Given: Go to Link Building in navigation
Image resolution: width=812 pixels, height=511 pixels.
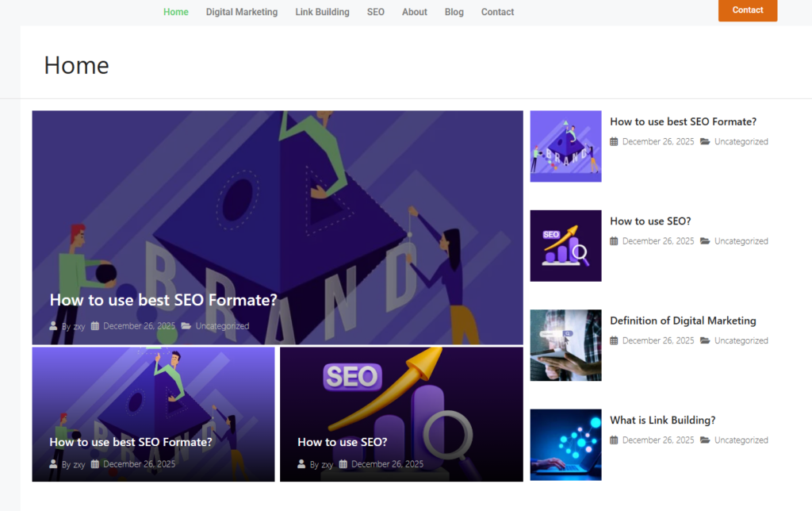Looking at the screenshot, I should pyautogui.click(x=322, y=12).
